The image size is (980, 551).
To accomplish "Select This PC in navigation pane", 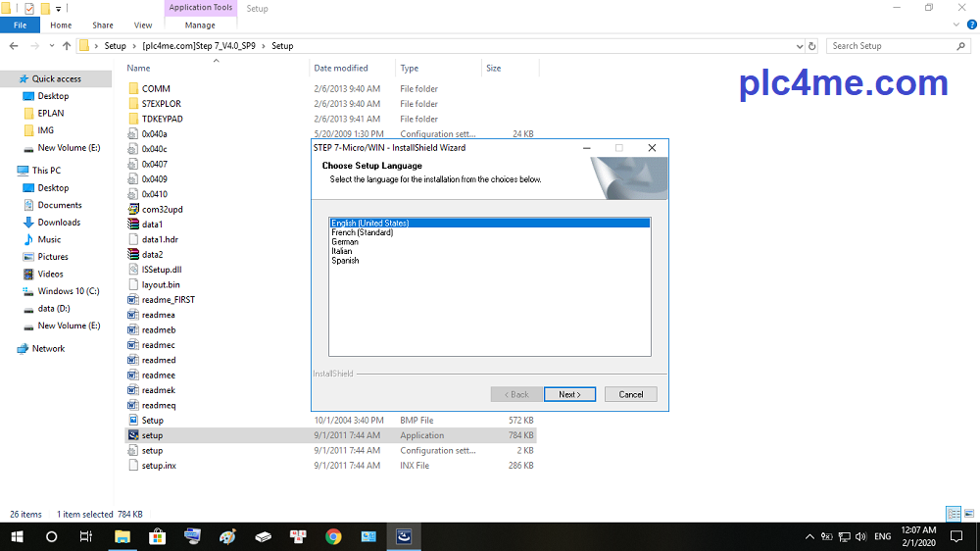I will (46, 171).
